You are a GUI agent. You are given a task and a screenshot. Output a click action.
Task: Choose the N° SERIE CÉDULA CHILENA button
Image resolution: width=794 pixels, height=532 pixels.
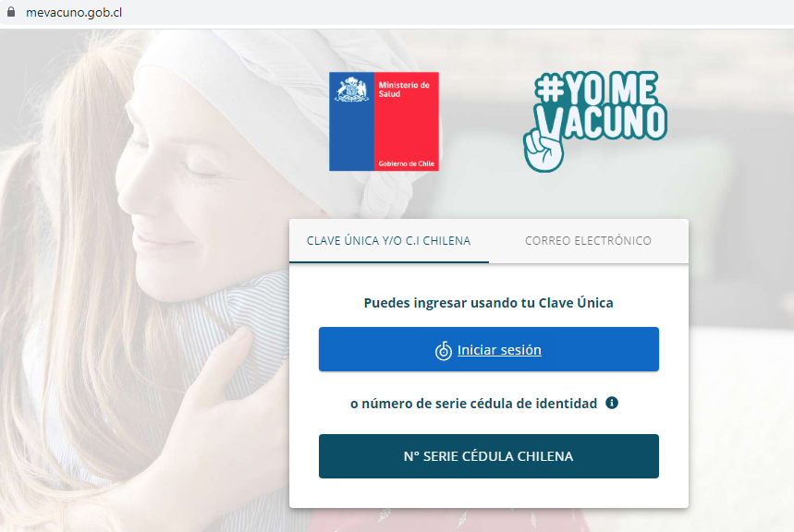point(489,456)
